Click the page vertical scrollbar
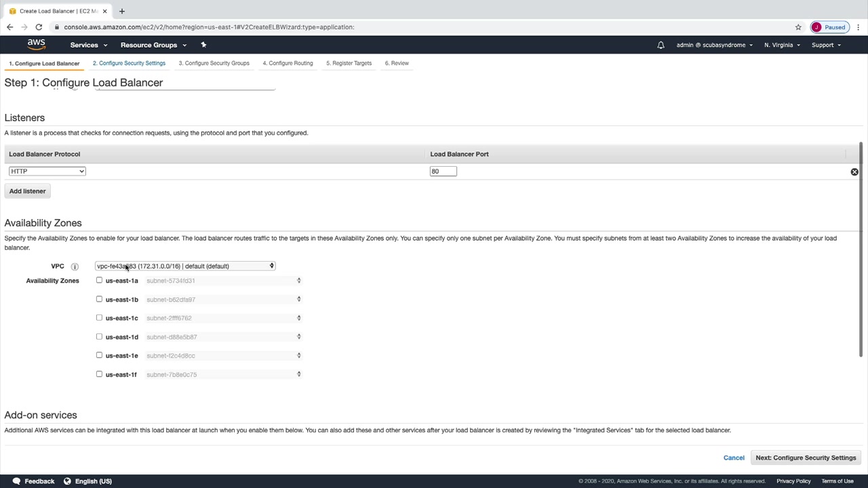868x488 pixels. pos(861,249)
